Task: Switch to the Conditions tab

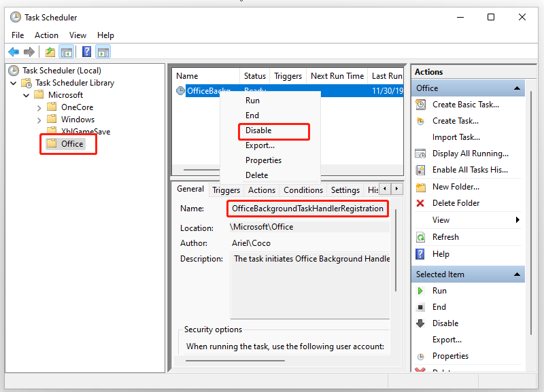Action: 303,190
